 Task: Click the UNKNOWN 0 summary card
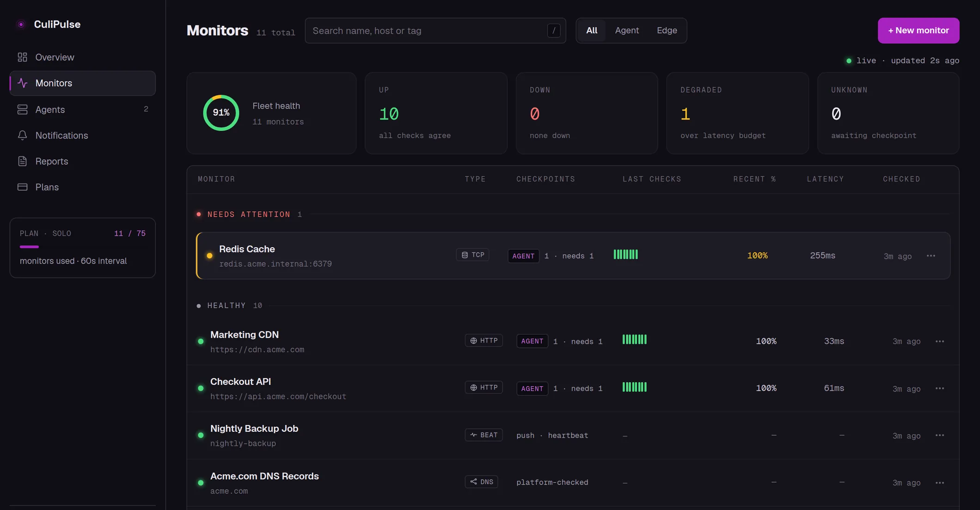(888, 113)
